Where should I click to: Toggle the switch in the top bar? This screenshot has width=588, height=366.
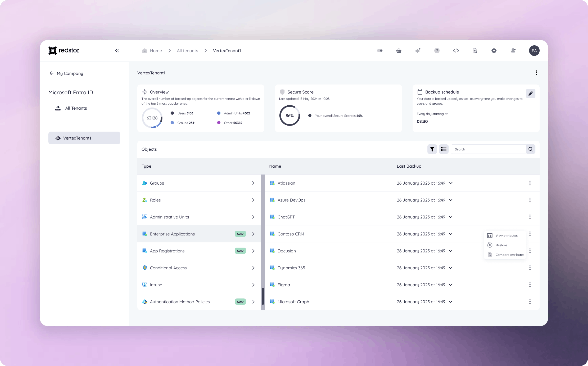click(x=380, y=51)
